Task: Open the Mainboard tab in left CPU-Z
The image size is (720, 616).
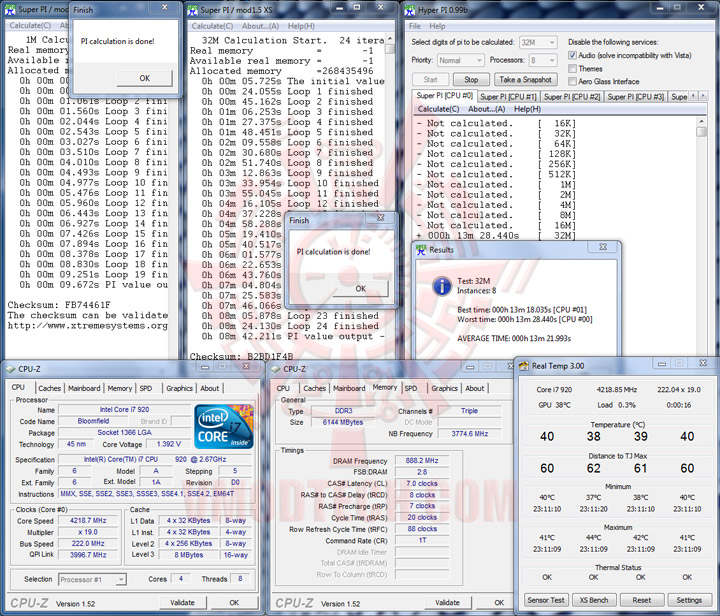Action: pyautogui.click(x=84, y=388)
